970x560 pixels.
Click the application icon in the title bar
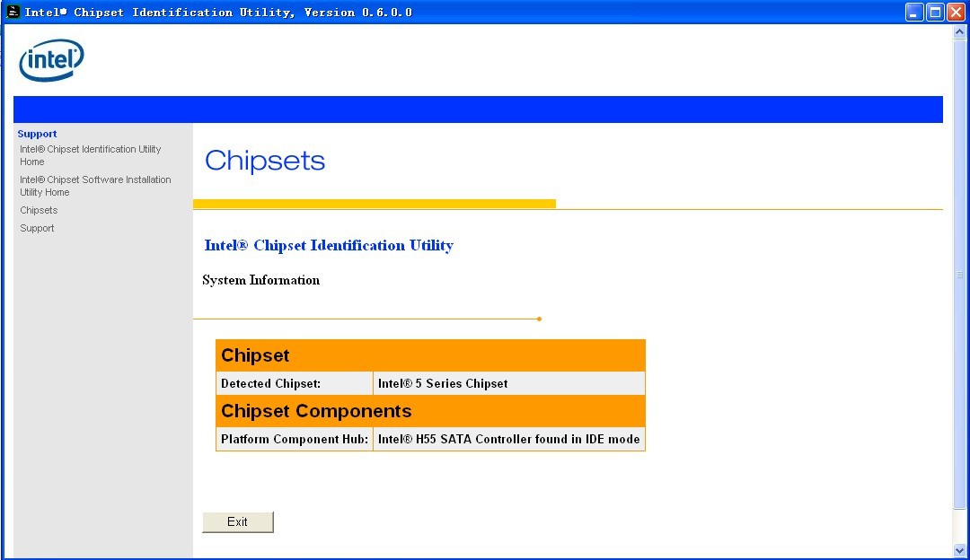(13, 12)
